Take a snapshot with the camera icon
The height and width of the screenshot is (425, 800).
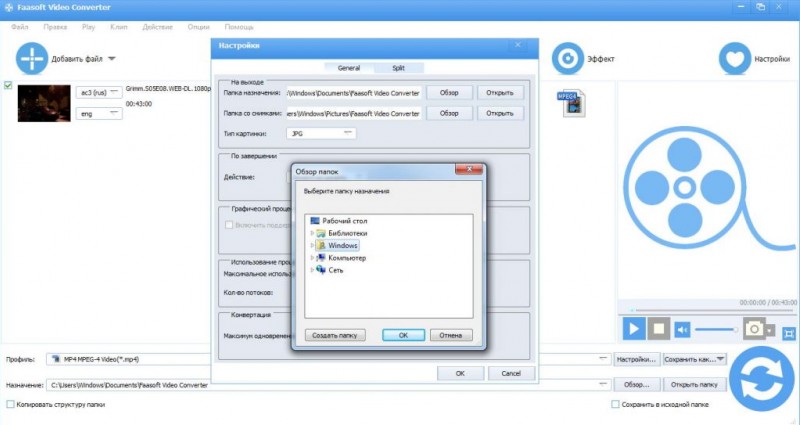point(754,329)
